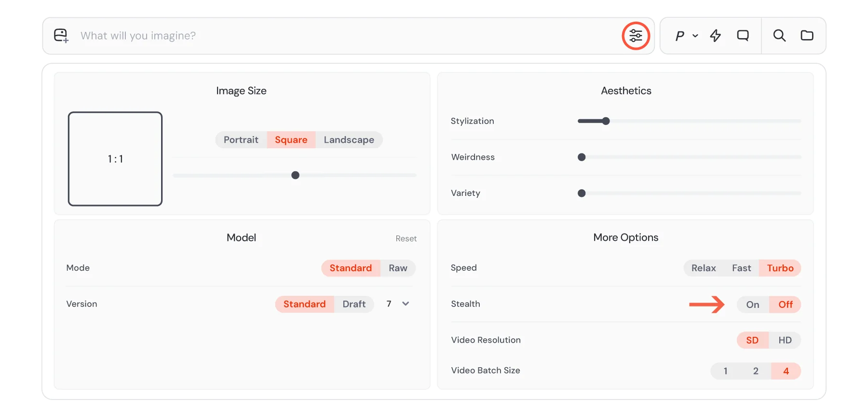Set Video Batch Size to 2

click(756, 371)
